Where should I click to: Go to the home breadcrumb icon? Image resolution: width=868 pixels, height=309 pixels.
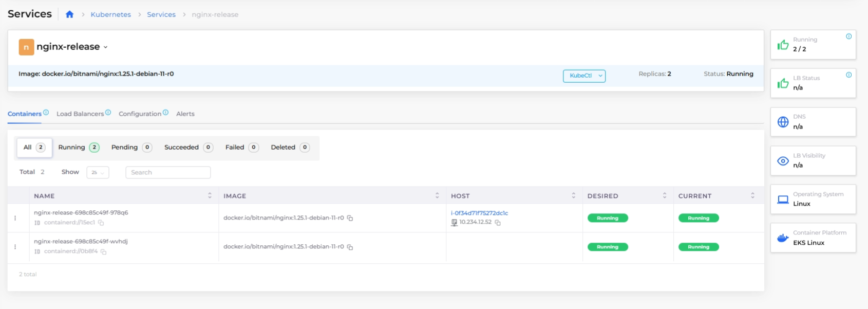(x=70, y=14)
